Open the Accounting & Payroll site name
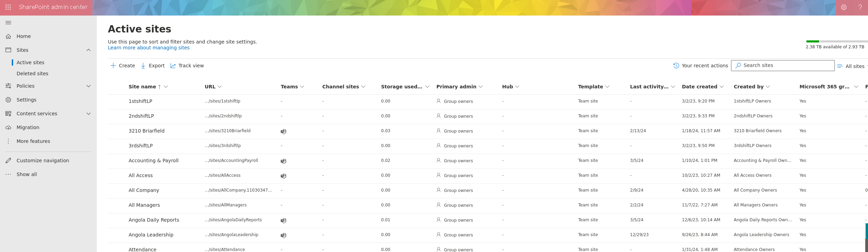 [x=154, y=161]
